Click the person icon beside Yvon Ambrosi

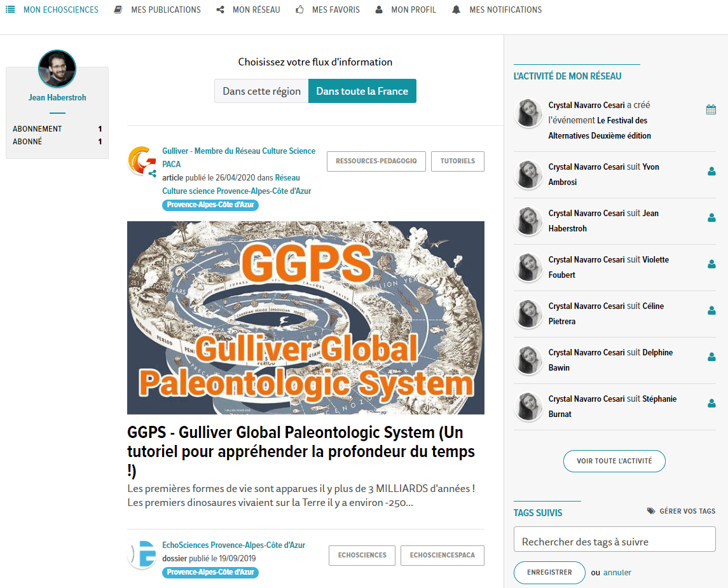(x=711, y=171)
